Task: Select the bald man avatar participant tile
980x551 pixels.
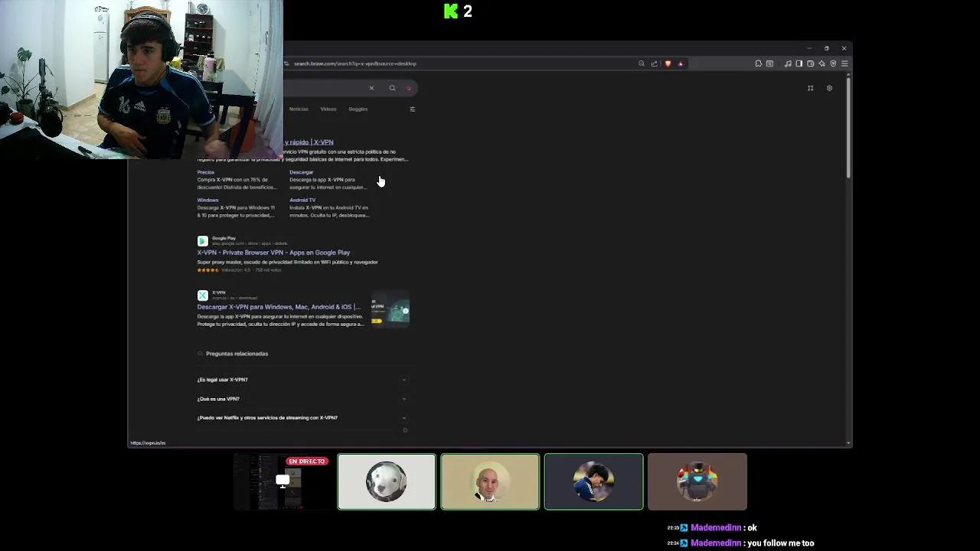Action: (490, 481)
